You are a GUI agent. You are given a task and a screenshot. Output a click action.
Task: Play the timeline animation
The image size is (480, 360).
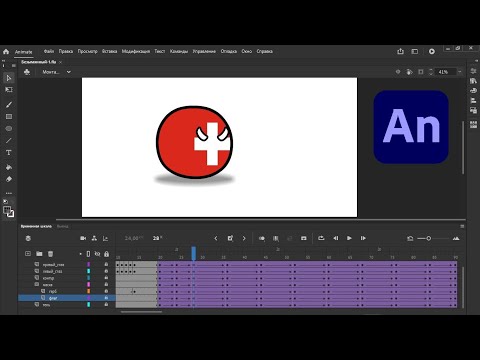click(x=349, y=238)
